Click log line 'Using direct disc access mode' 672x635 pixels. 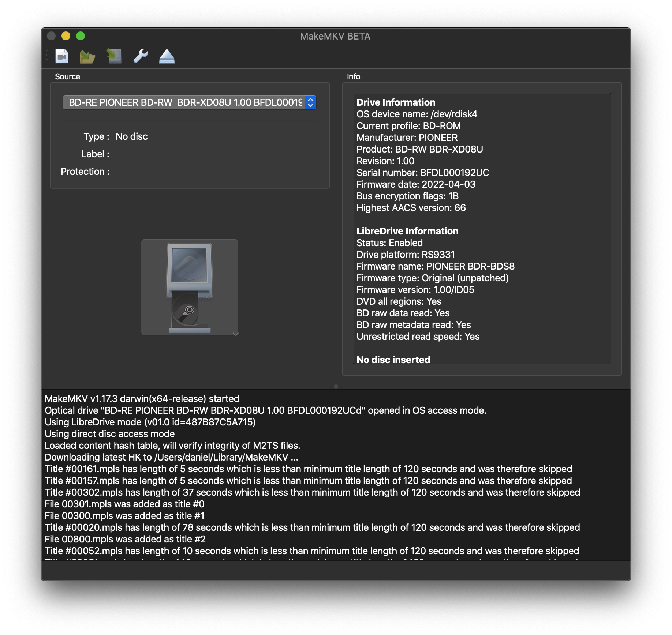tap(110, 434)
